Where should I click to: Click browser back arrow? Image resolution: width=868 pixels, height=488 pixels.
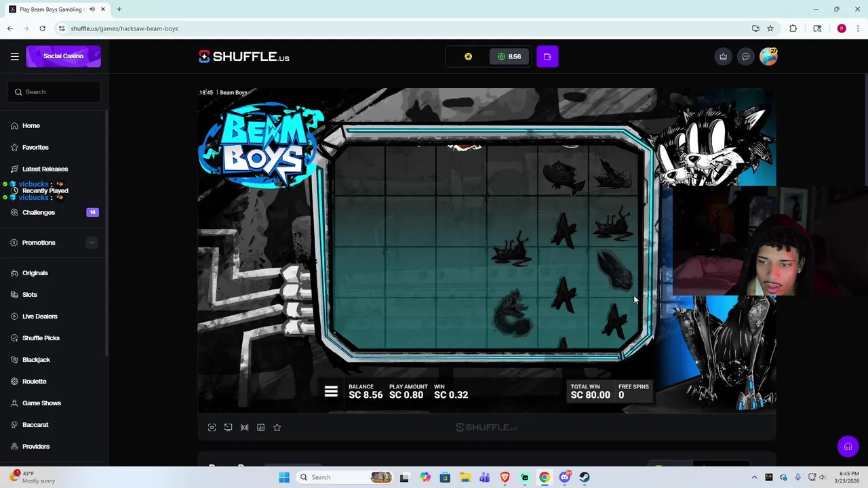(10, 28)
